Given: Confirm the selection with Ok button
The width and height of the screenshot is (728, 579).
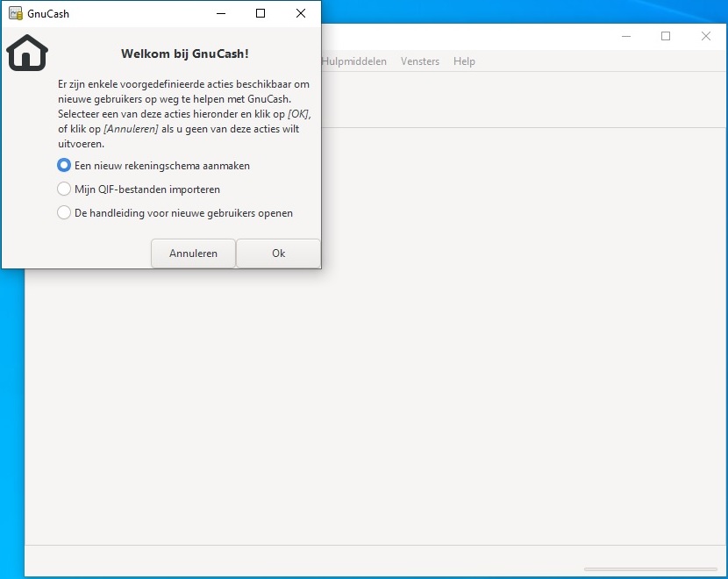Looking at the screenshot, I should click(278, 253).
